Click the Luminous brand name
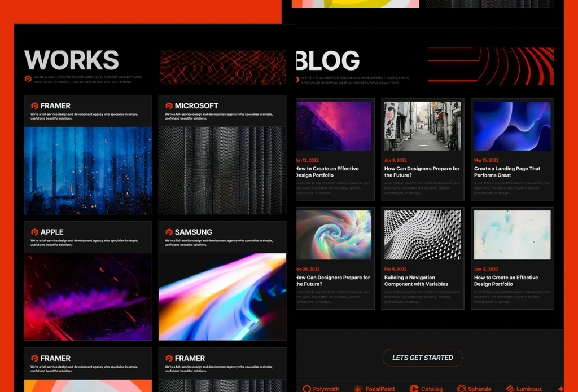This screenshot has height=392, width=578. click(529, 389)
